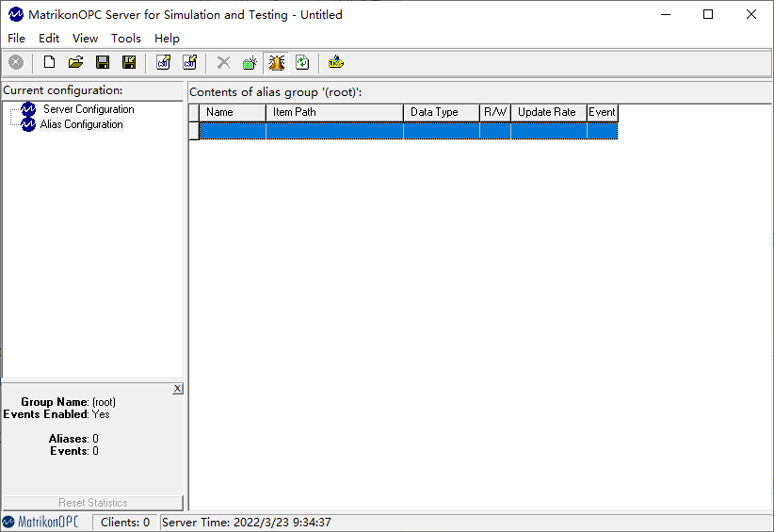Viewport: 774px width, 532px height.
Task: Close the MatrikonOPC window
Action: [x=750, y=15]
